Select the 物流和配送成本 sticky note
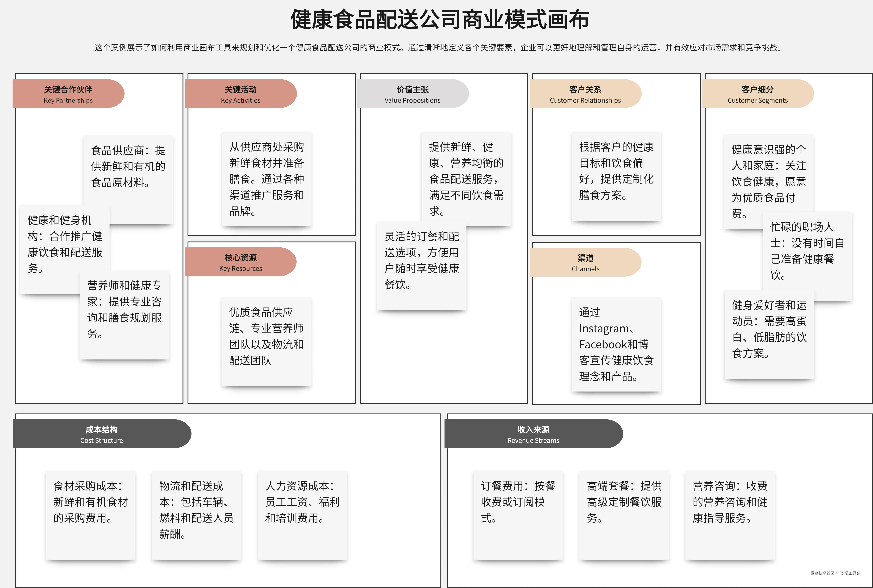This screenshot has width=873, height=588. [x=196, y=510]
